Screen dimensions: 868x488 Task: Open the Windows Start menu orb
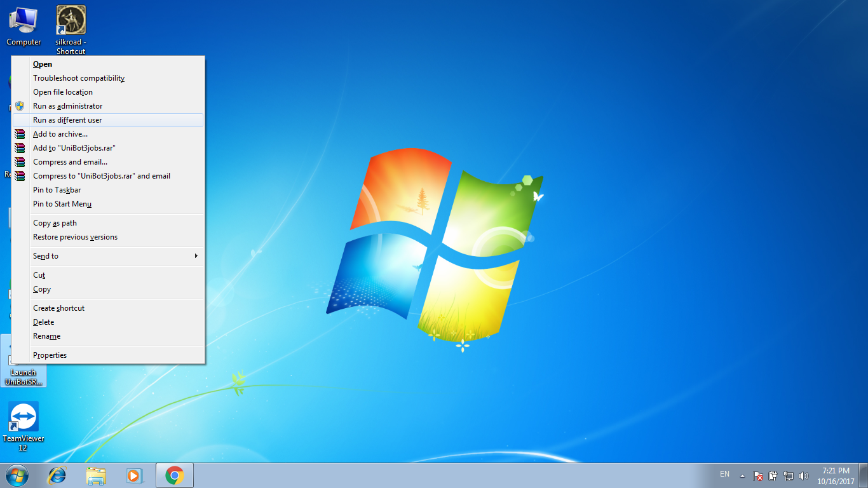click(17, 475)
